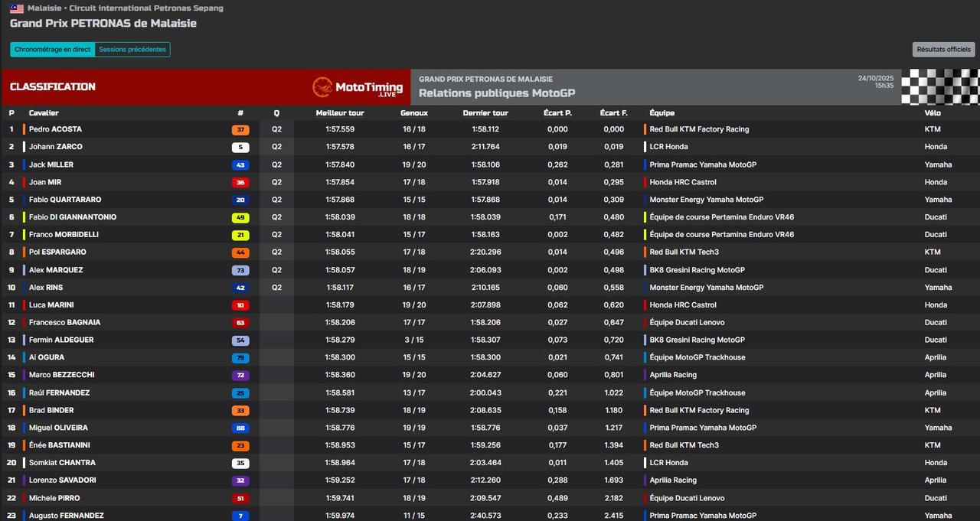The image size is (980, 521).
Task: Click the Dernier tour column header
Action: pos(485,113)
